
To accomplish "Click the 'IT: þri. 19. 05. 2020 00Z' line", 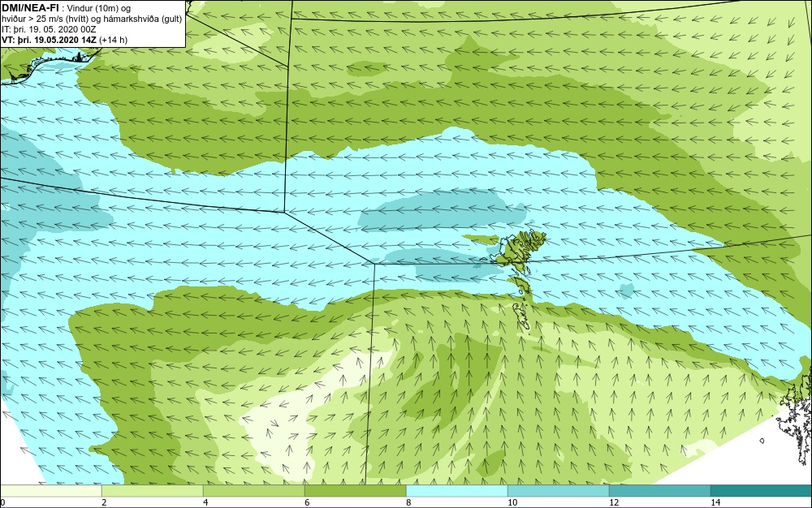I will [50, 29].
